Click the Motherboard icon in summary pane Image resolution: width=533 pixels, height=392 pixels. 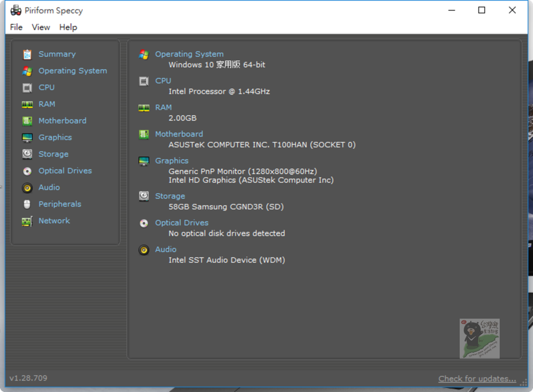144,134
